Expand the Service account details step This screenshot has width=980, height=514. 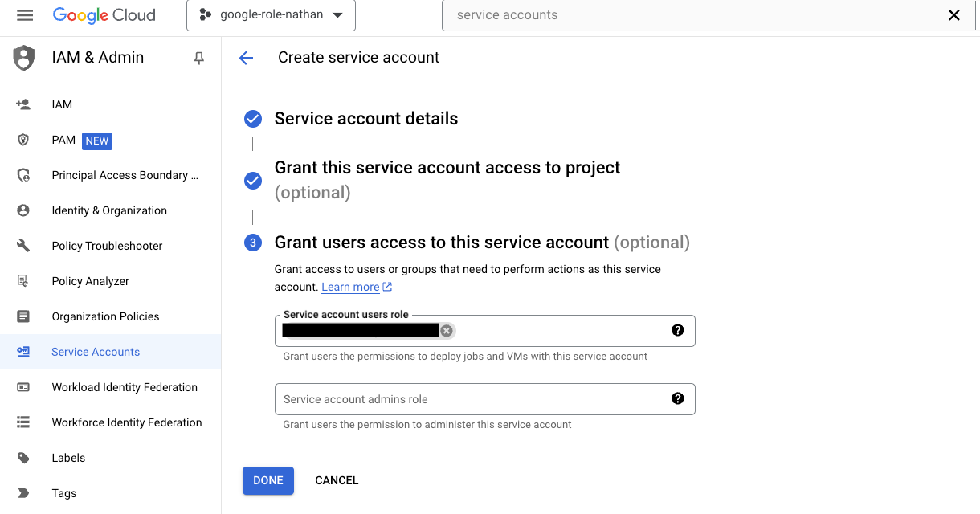(366, 119)
